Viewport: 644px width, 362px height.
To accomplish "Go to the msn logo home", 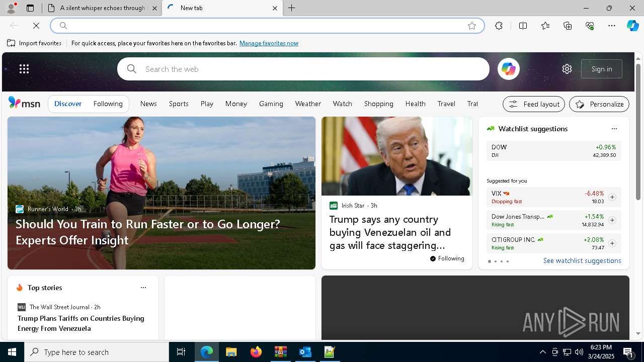I will click(x=24, y=103).
